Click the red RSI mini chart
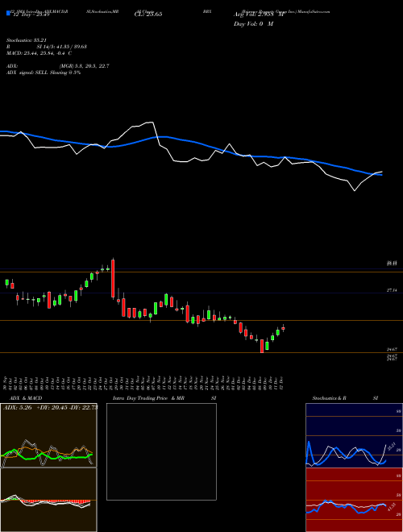This screenshot has height=532, width=403. click(354, 500)
